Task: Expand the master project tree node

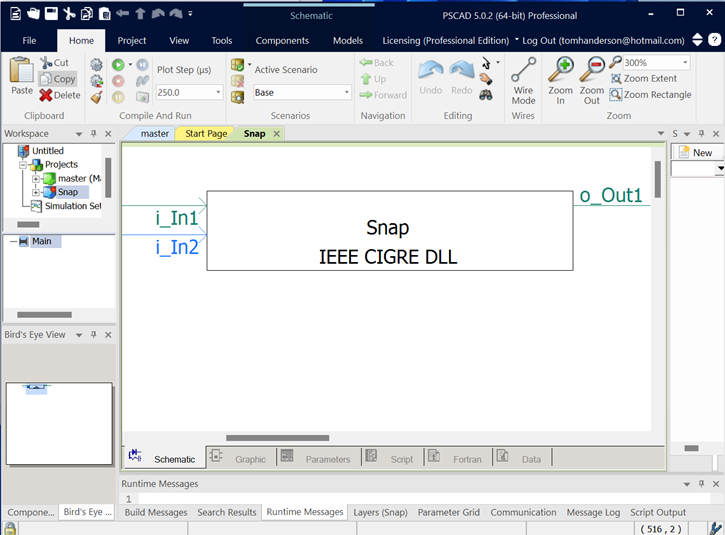Action: [x=36, y=178]
